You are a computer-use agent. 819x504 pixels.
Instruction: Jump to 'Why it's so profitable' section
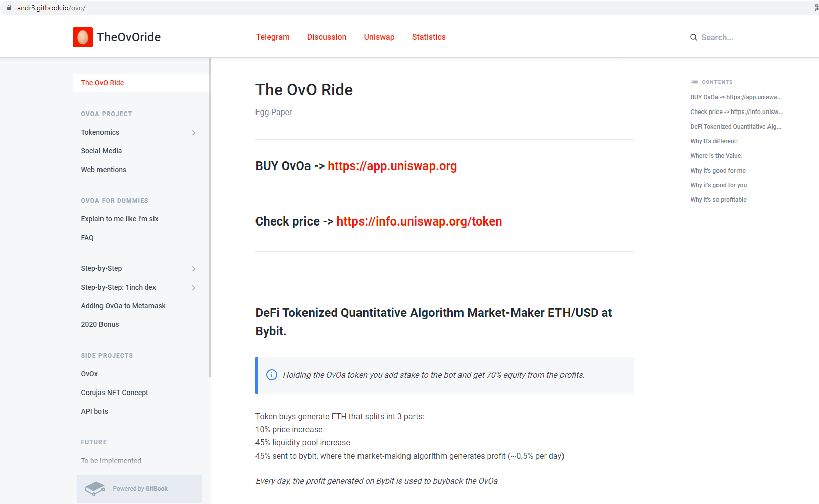pos(719,200)
